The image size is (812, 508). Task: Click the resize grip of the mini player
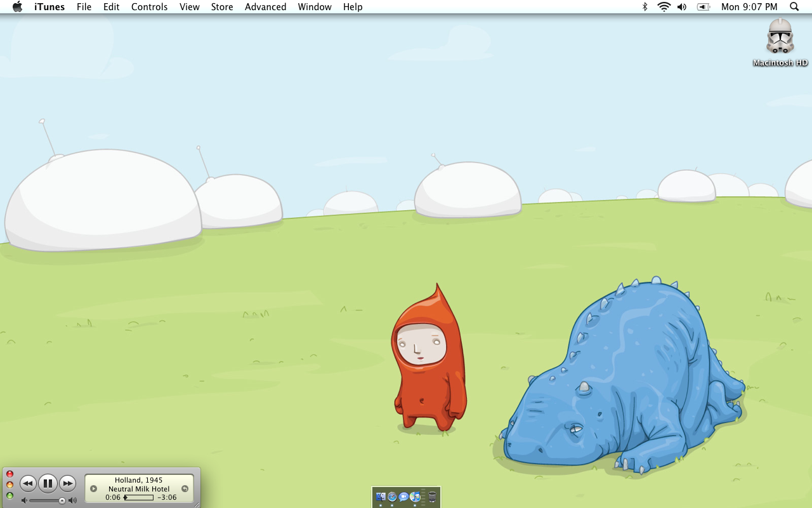tap(197, 504)
